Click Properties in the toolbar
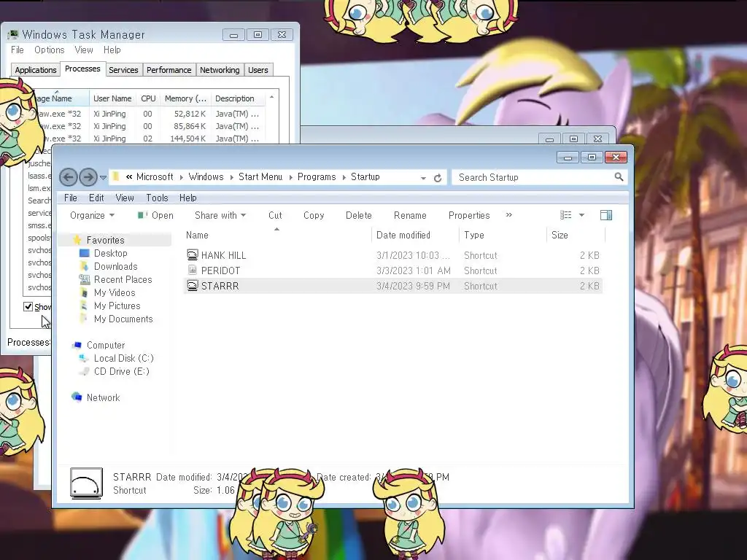This screenshot has width=747, height=560. tap(469, 215)
